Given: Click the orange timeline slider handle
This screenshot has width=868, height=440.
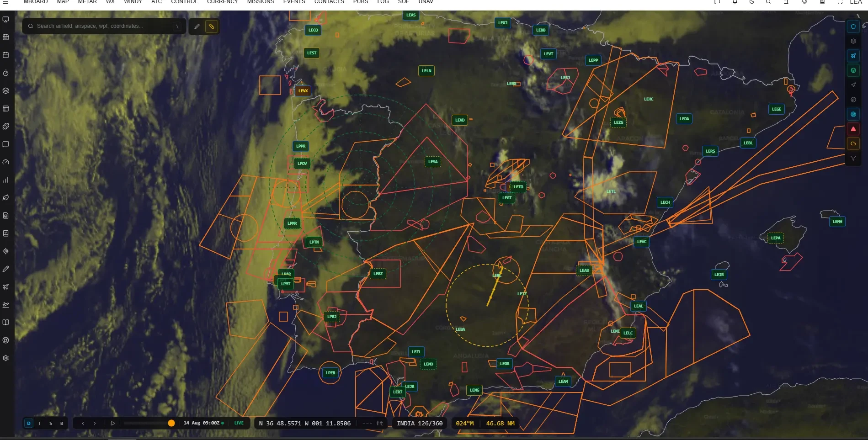Looking at the screenshot, I should pos(171,423).
